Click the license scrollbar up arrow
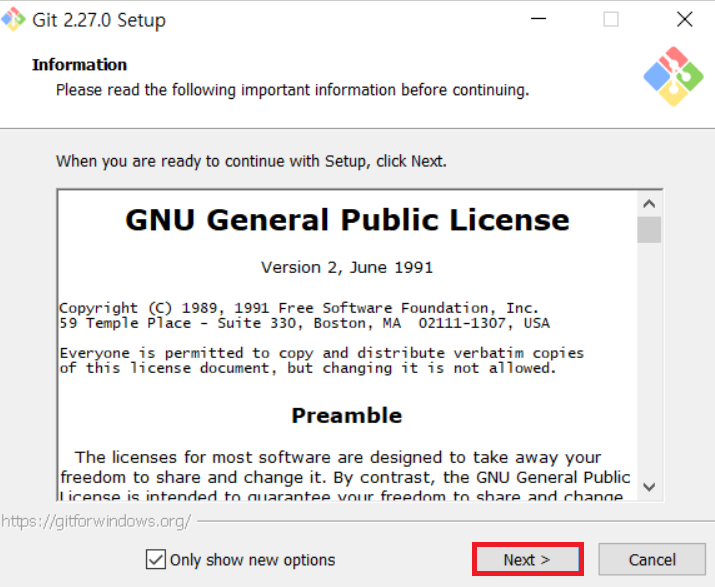The image size is (715, 587). click(x=649, y=203)
